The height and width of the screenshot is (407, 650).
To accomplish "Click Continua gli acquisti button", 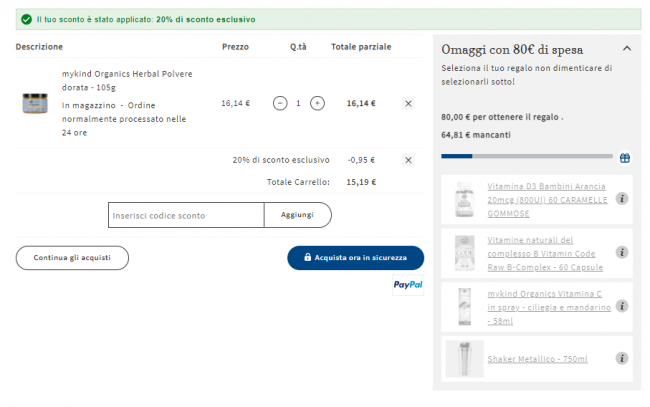I will coord(72,258).
